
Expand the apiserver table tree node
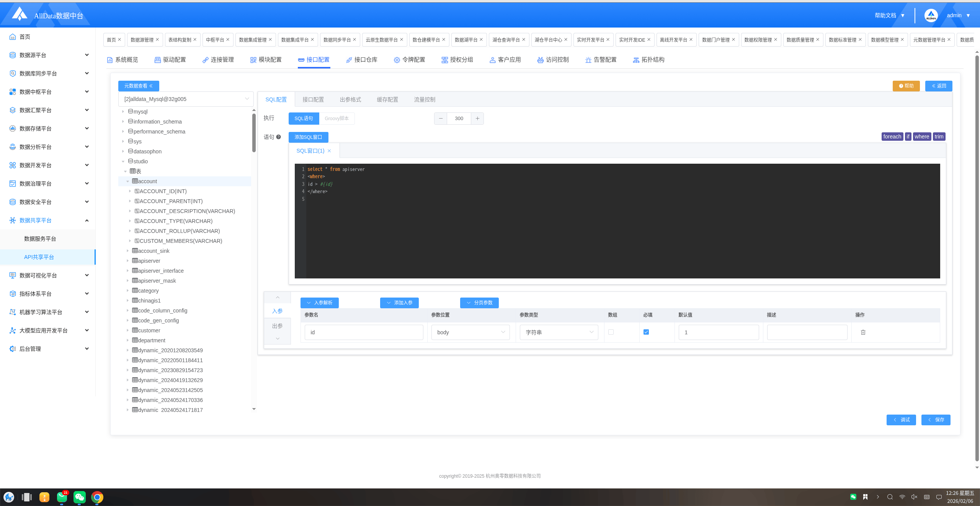127,261
